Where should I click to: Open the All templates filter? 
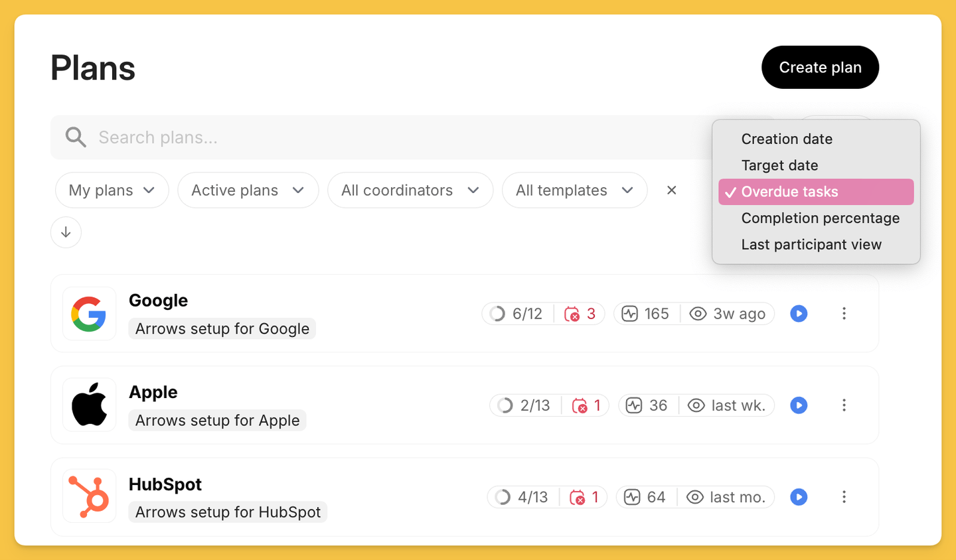click(575, 190)
